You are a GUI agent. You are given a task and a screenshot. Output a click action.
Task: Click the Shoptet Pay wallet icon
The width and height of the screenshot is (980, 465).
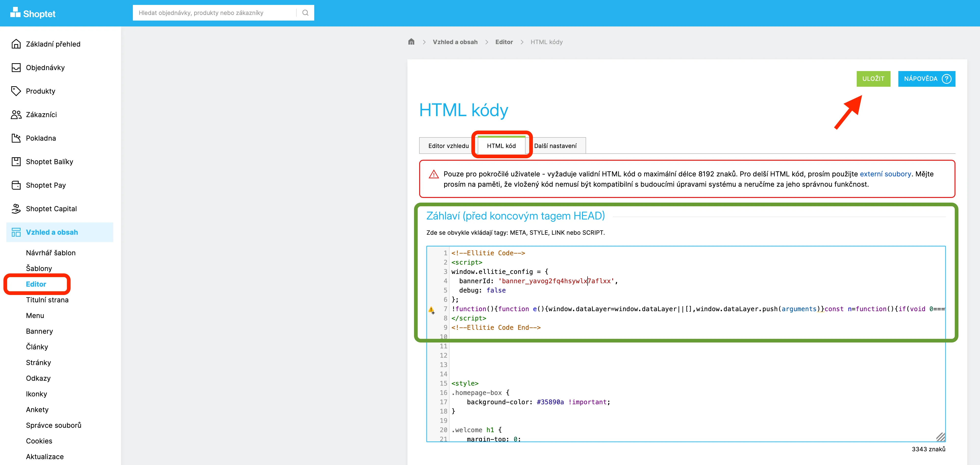pos(16,185)
